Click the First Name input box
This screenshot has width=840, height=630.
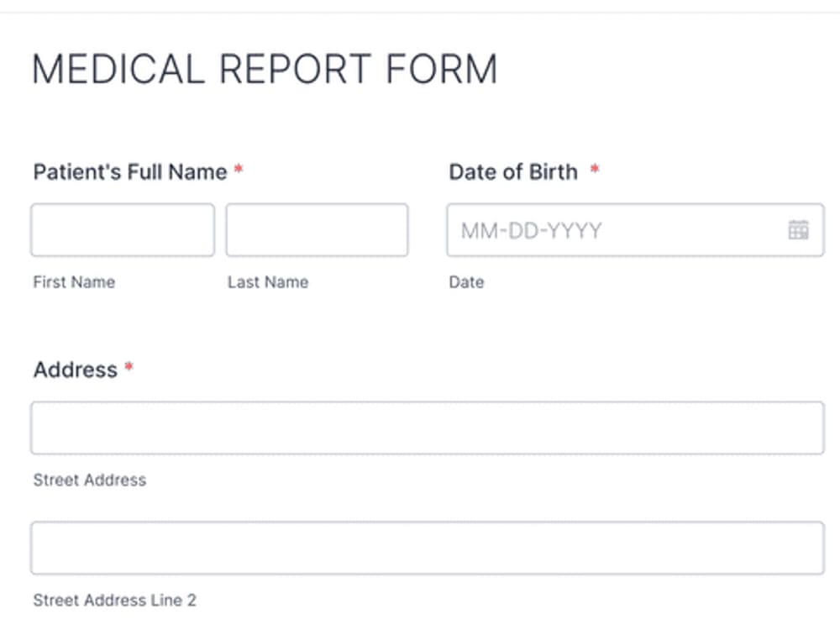[x=122, y=229]
